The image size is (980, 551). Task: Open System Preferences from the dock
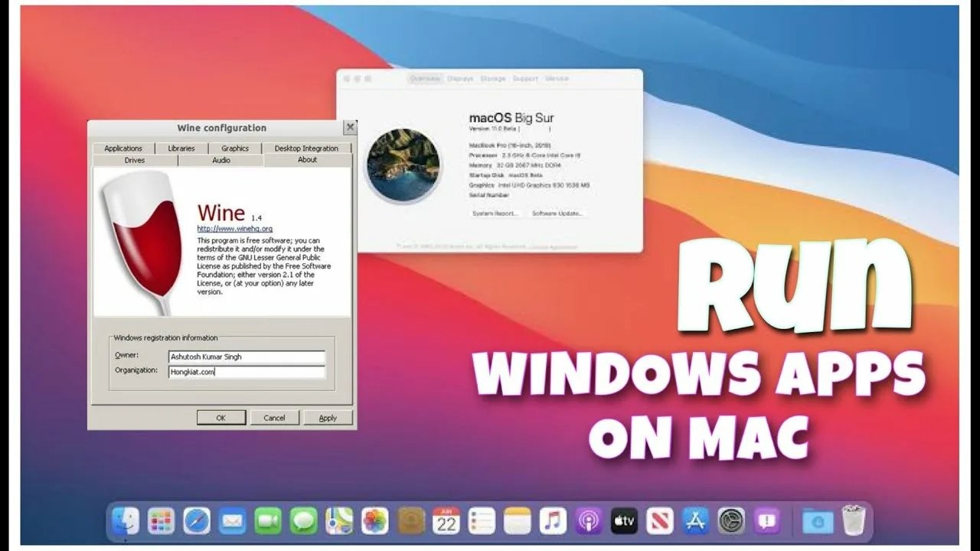731,521
